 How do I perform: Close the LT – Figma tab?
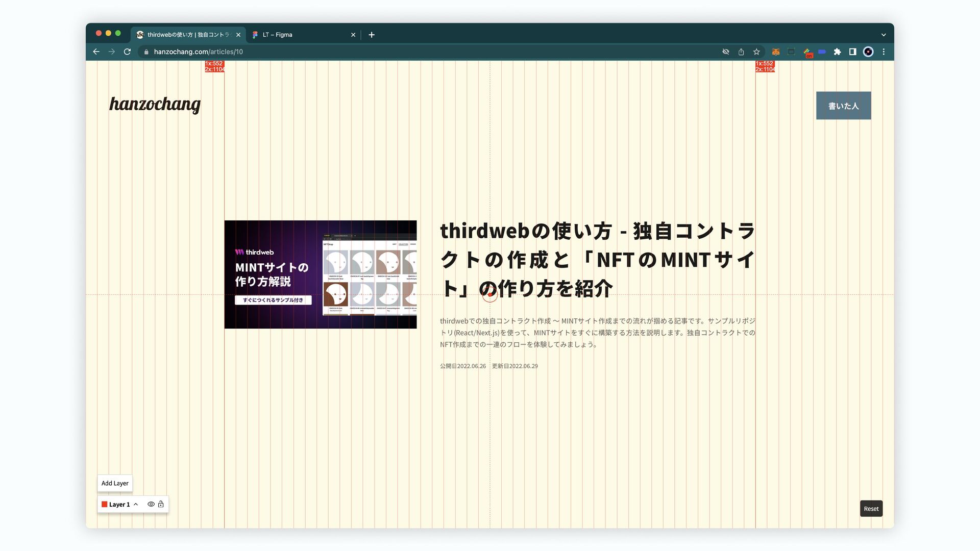pyautogui.click(x=353, y=35)
